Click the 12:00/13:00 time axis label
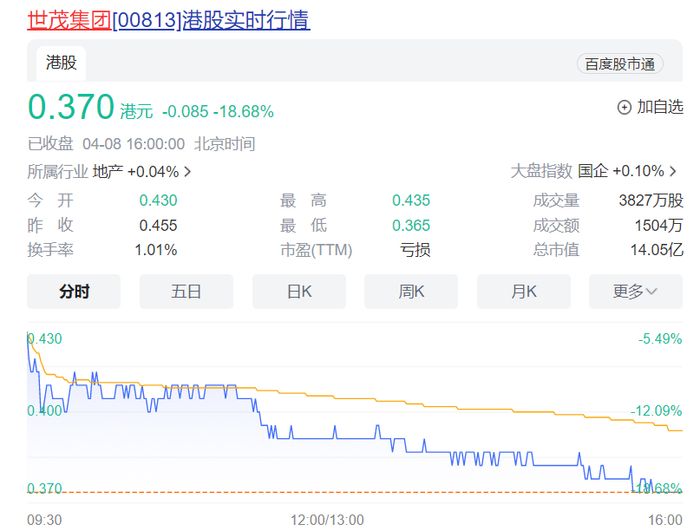Viewport: 700px width, 532px height. coord(327,520)
